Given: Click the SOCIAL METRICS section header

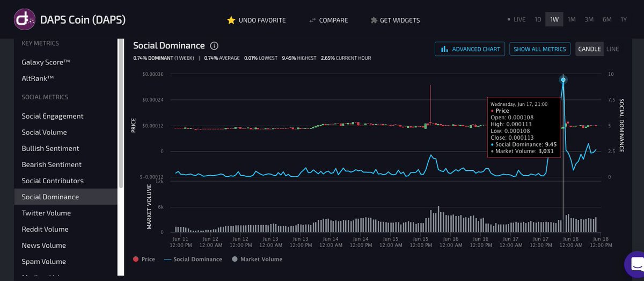Looking at the screenshot, I should (45, 97).
